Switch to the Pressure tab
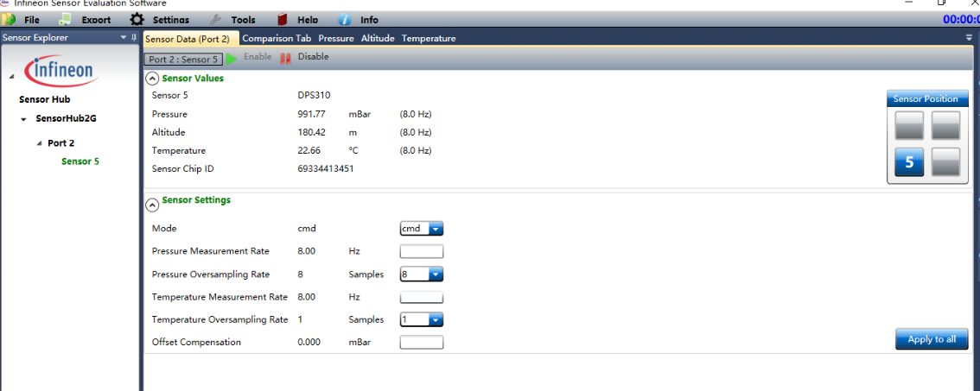Screen dimensions: 980x391 click(336, 38)
